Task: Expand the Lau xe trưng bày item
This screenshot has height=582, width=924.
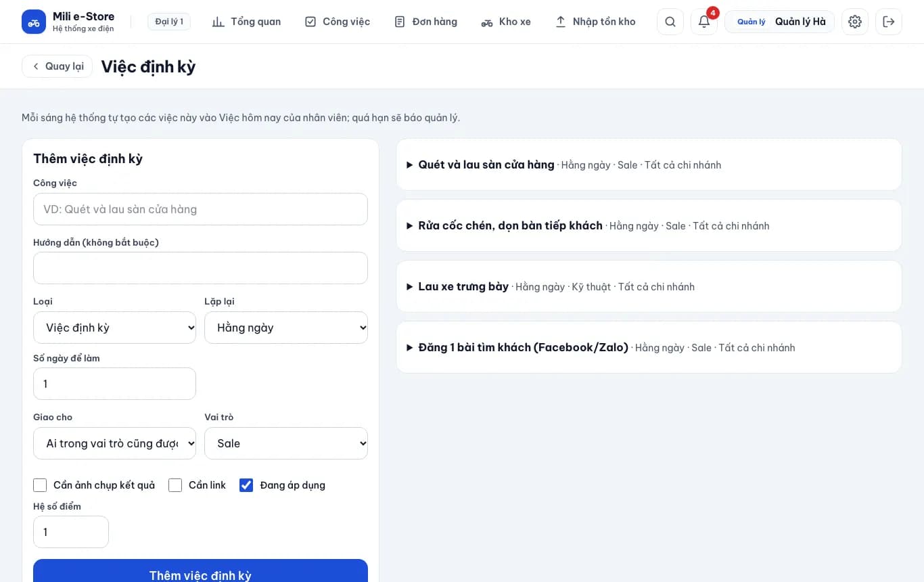Action: tap(649, 287)
